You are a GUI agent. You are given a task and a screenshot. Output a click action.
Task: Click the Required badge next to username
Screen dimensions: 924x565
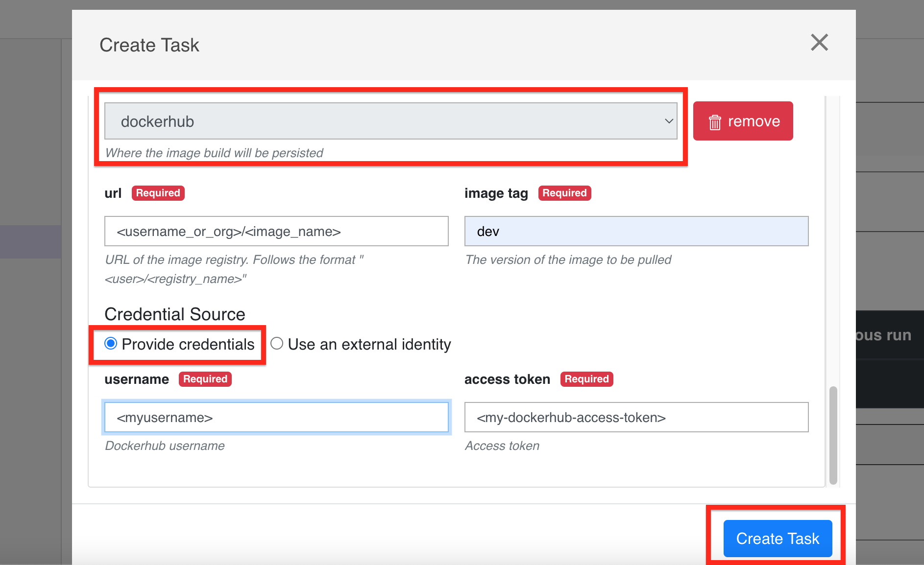[x=205, y=379]
